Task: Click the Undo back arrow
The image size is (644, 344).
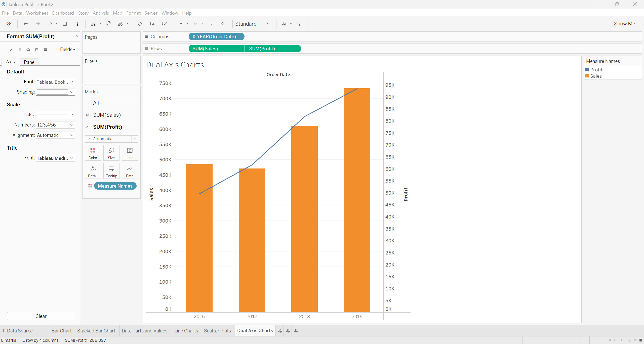Action: 25,24
